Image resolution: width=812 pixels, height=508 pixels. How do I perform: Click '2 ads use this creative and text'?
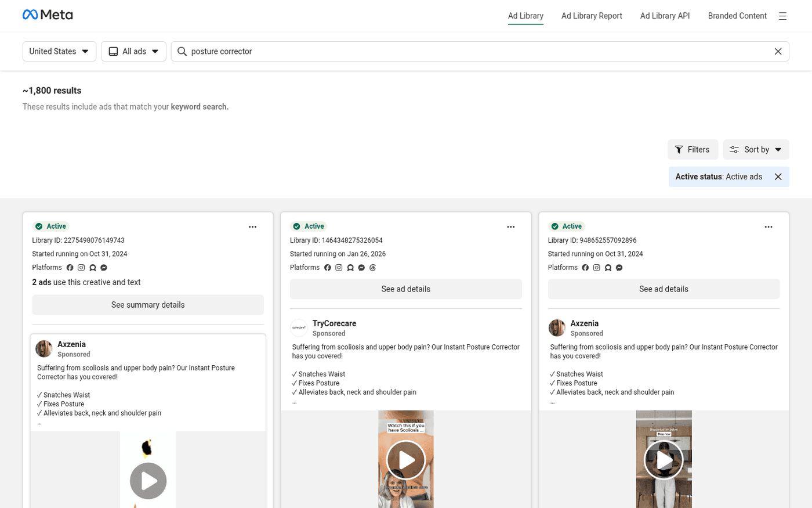point(86,282)
